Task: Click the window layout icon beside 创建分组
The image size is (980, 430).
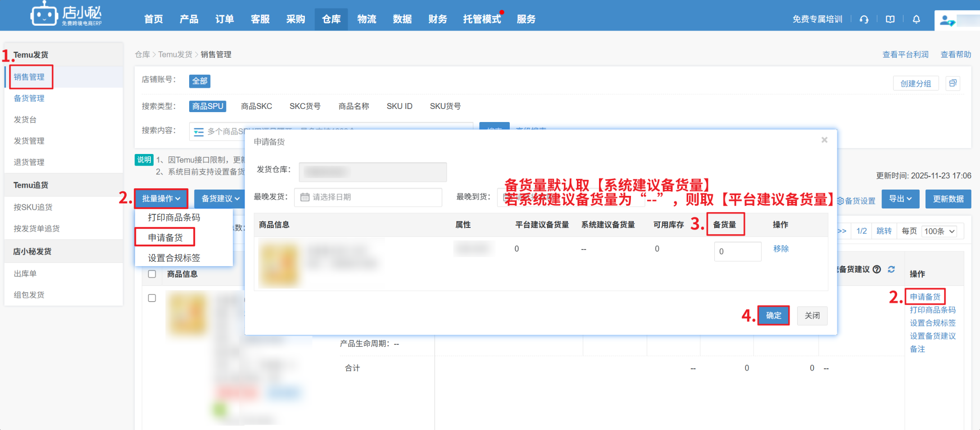Action: (x=953, y=83)
